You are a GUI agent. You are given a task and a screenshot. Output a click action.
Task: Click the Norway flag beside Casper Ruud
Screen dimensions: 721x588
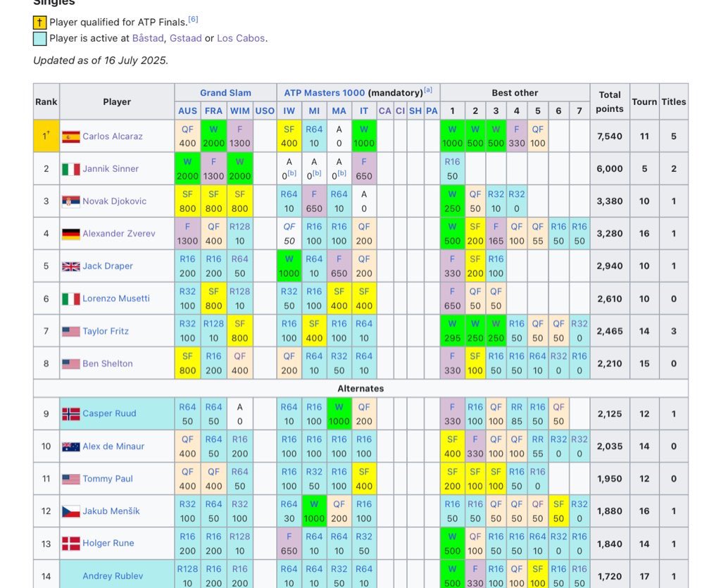tap(71, 414)
